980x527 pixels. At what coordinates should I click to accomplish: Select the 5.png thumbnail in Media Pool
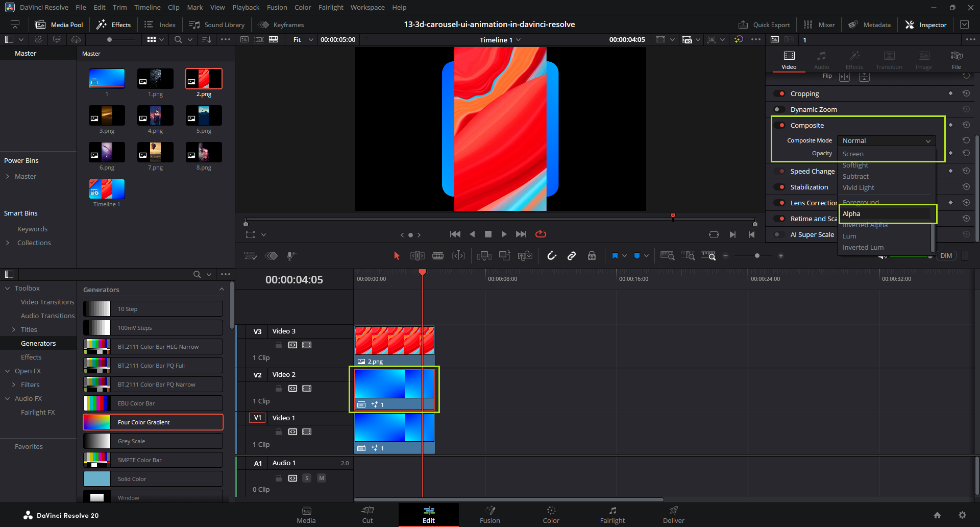click(x=204, y=116)
